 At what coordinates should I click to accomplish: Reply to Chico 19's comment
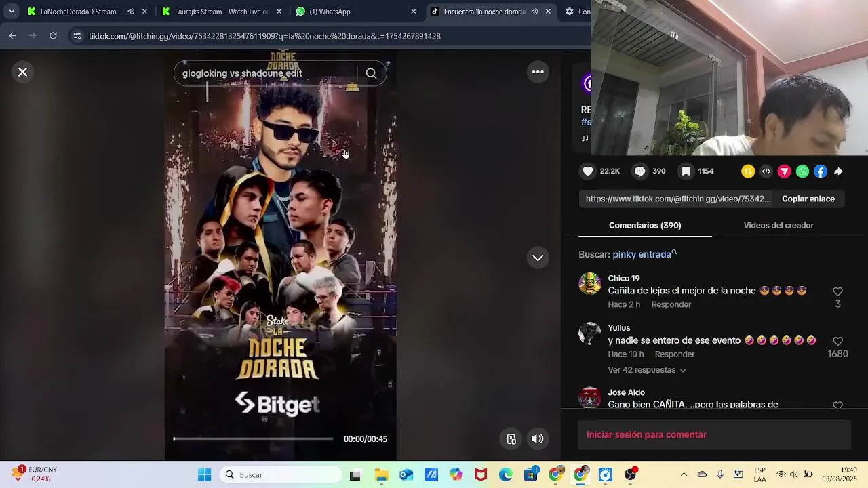[671, 305]
